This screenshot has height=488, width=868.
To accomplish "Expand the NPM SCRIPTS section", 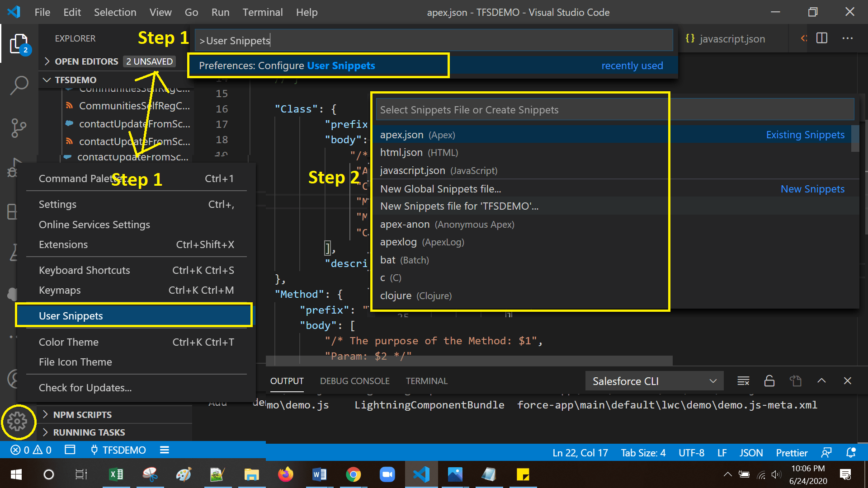I will tap(82, 414).
